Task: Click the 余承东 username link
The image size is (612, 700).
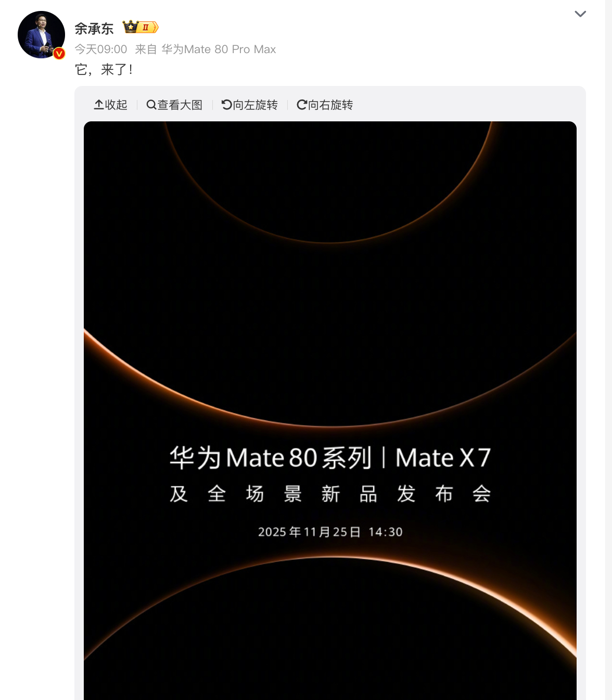Action: click(x=94, y=28)
